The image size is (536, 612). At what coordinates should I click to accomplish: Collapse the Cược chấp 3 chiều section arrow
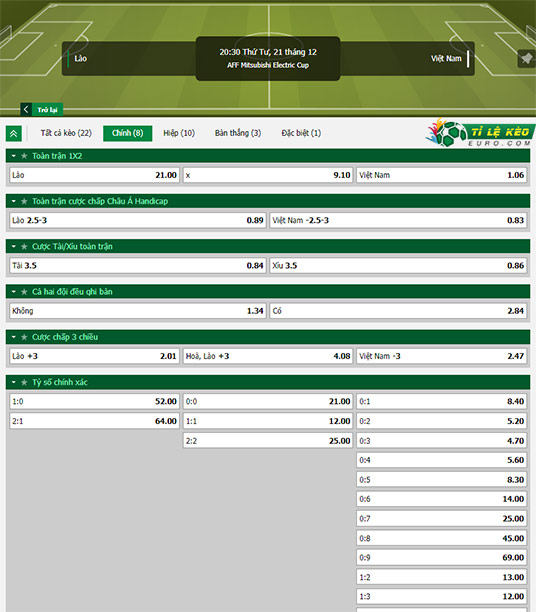[x=14, y=337]
